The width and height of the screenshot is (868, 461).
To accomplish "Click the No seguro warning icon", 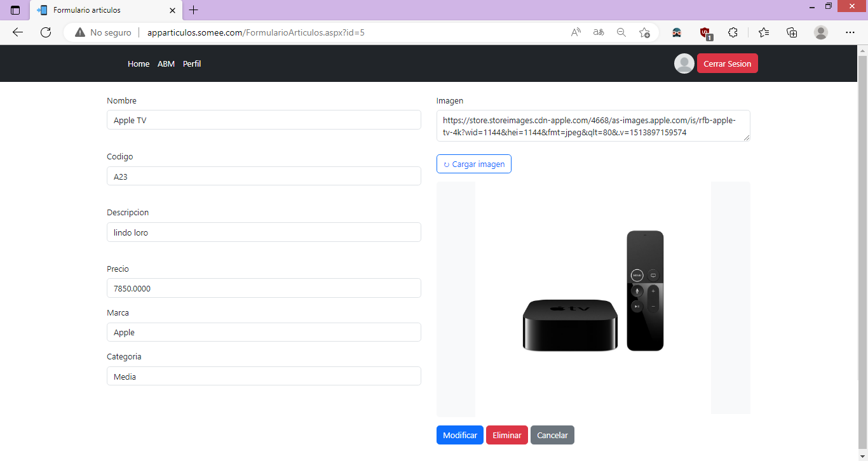I will 80,32.
